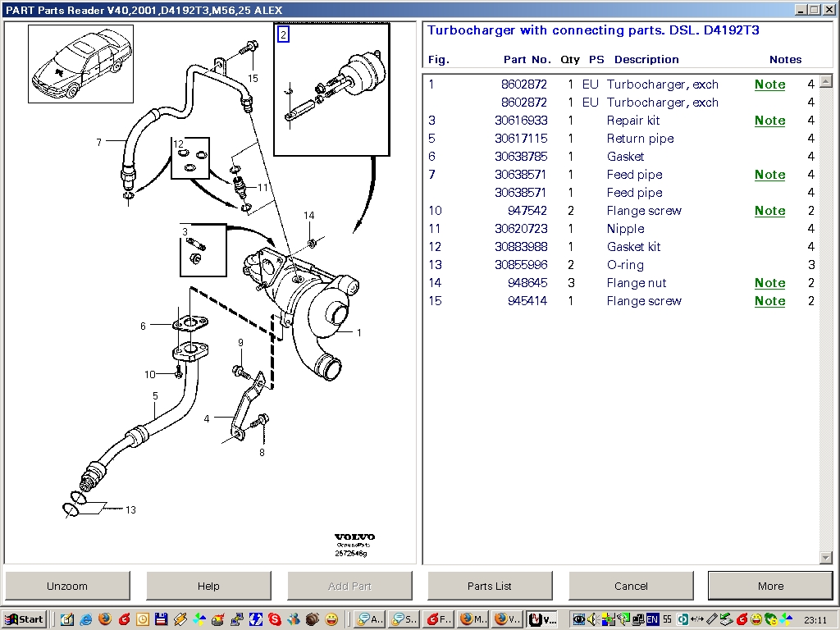Select figure 2 box in the diagram
Screen dimensions: 840x630
pos(284,34)
